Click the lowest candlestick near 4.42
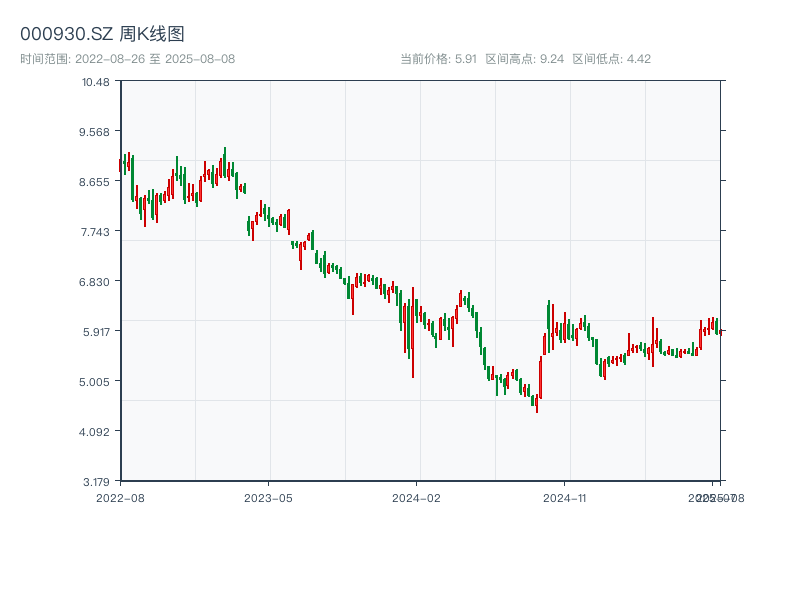Viewport: 800px width, 600px height. pos(537,404)
